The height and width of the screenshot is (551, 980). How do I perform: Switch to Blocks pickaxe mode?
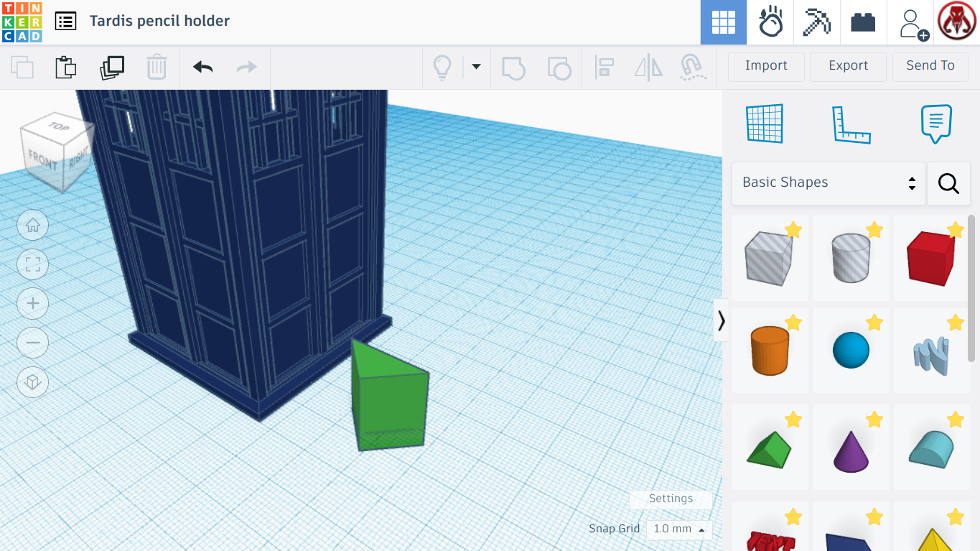click(816, 22)
